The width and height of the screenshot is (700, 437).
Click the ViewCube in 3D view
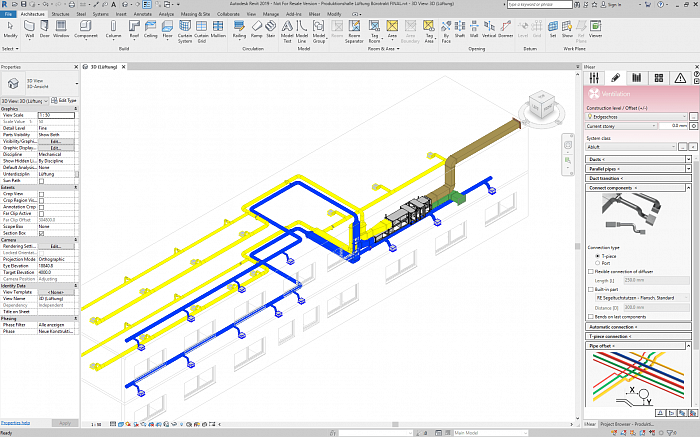pos(541,105)
